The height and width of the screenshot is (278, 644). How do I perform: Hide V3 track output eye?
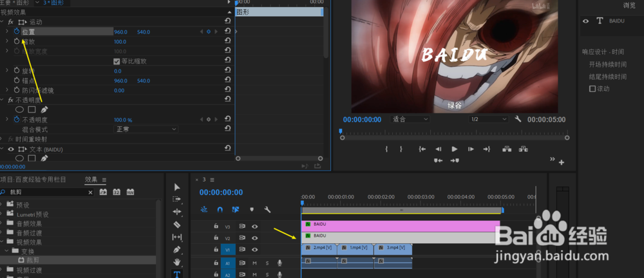[254, 227]
